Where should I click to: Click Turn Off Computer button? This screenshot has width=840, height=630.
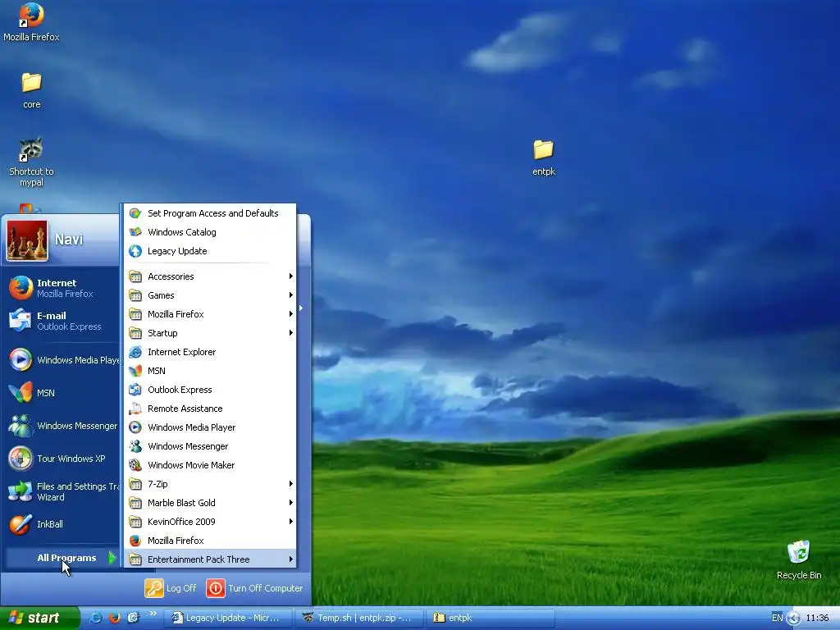pos(254,588)
